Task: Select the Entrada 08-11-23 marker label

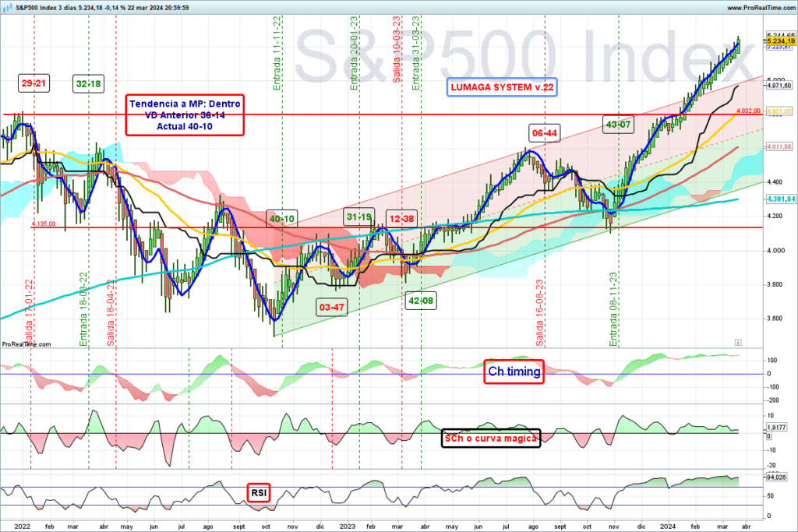Action: [613, 309]
